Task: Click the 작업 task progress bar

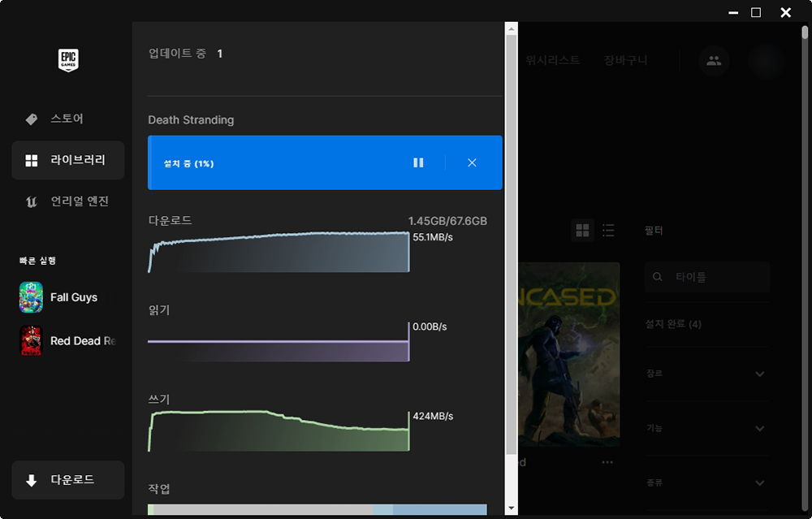Action: click(317, 510)
